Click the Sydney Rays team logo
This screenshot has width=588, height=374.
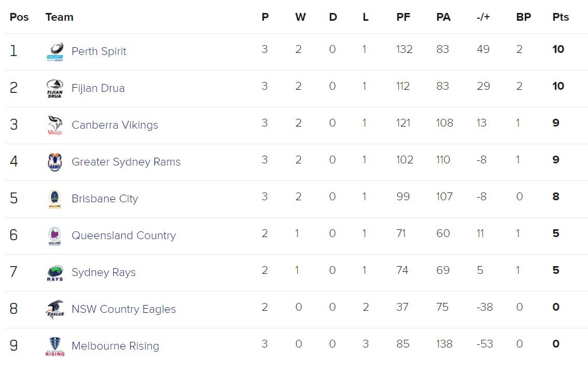(x=55, y=273)
